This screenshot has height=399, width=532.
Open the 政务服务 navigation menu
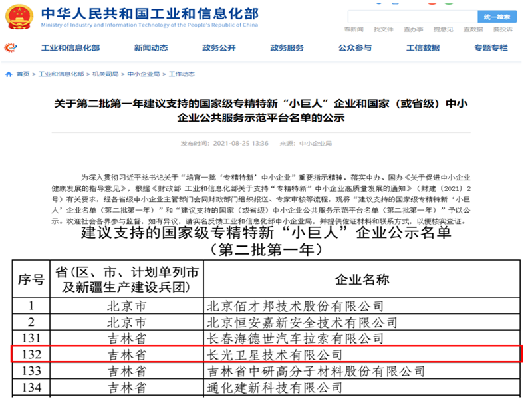(x=287, y=48)
